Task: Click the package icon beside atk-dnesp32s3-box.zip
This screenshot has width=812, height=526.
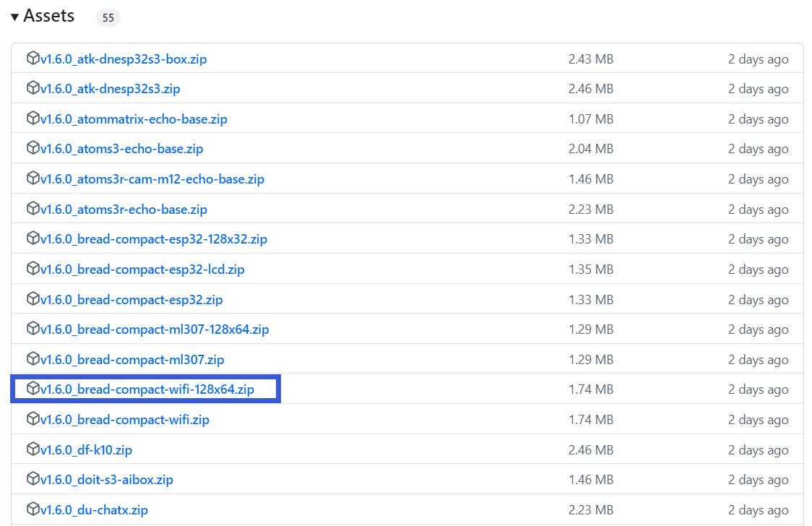Action: (x=33, y=58)
